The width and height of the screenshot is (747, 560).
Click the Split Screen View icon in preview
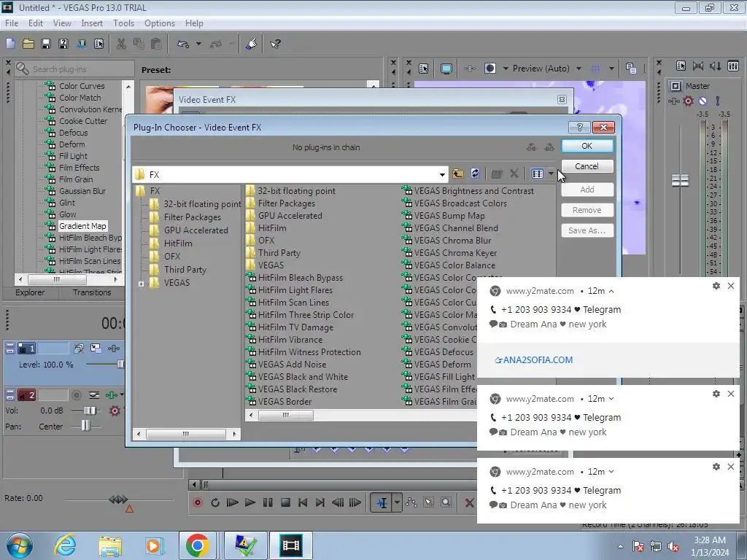click(x=490, y=69)
